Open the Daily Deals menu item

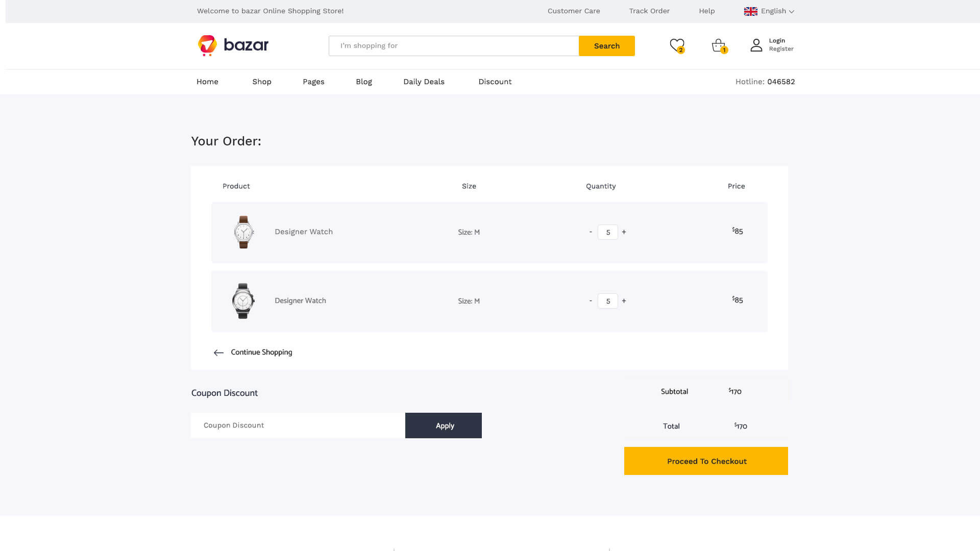(424, 82)
